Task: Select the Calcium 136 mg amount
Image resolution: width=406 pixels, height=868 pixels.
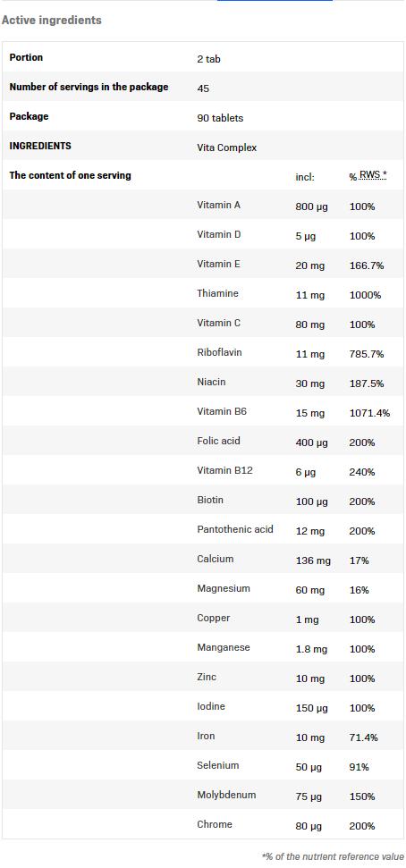Action: [313, 560]
